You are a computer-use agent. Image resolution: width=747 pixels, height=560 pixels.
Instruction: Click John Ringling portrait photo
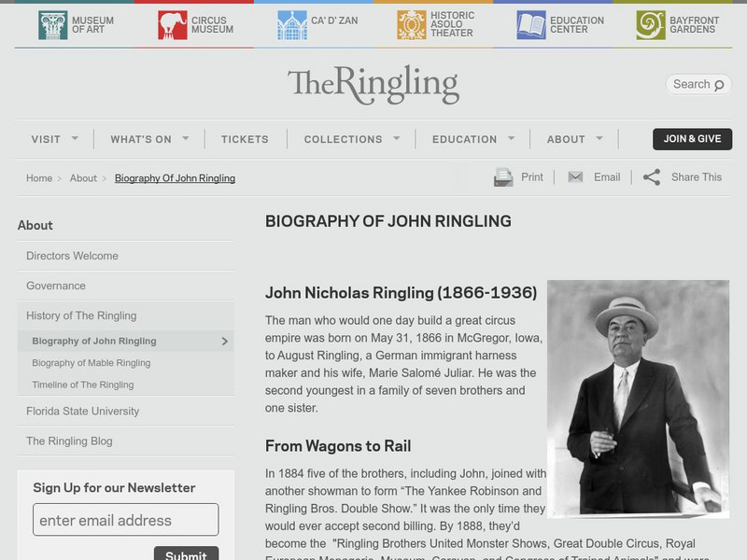click(638, 399)
